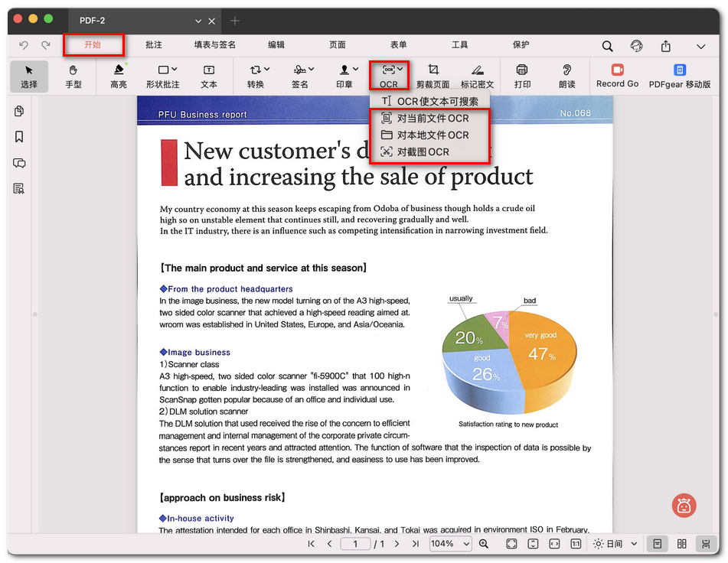Open the Record Go tool
The image size is (728, 563).
pos(617,76)
